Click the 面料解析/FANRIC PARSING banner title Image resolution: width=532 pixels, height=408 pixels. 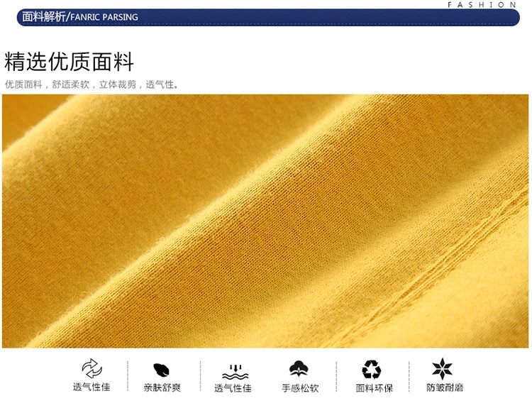click(80, 16)
